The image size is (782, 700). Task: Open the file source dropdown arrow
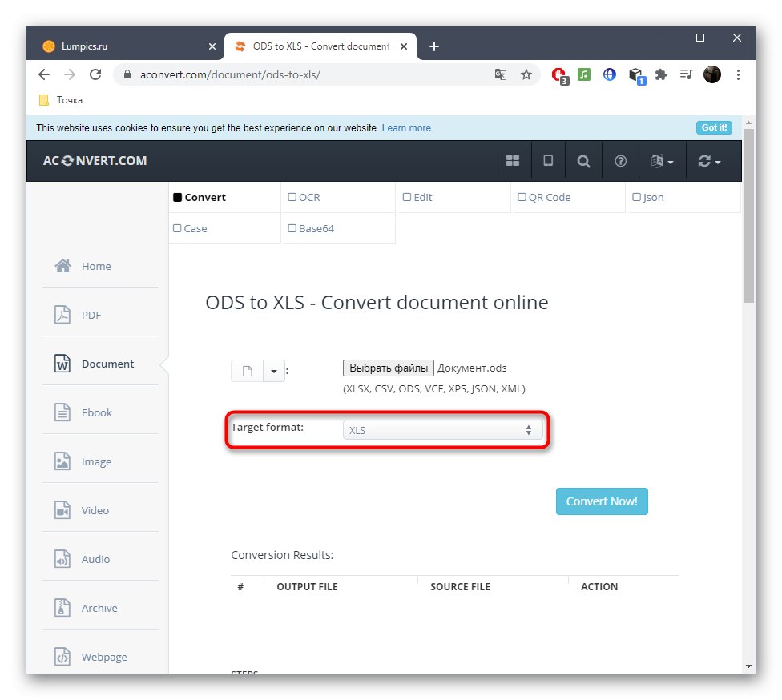coord(273,370)
